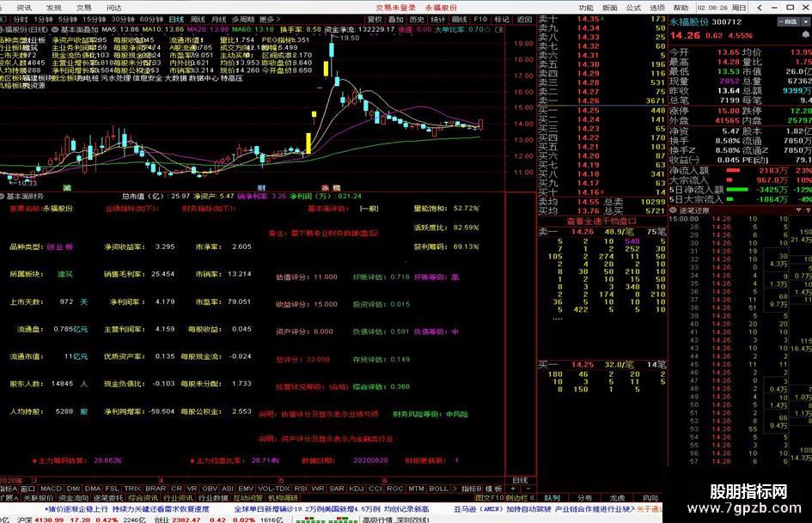
Task: Open the 发现 menu
Action: click(54, 8)
